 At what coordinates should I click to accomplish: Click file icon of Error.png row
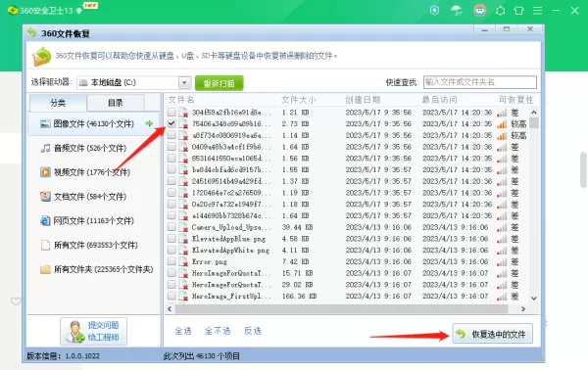[x=183, y=261]
